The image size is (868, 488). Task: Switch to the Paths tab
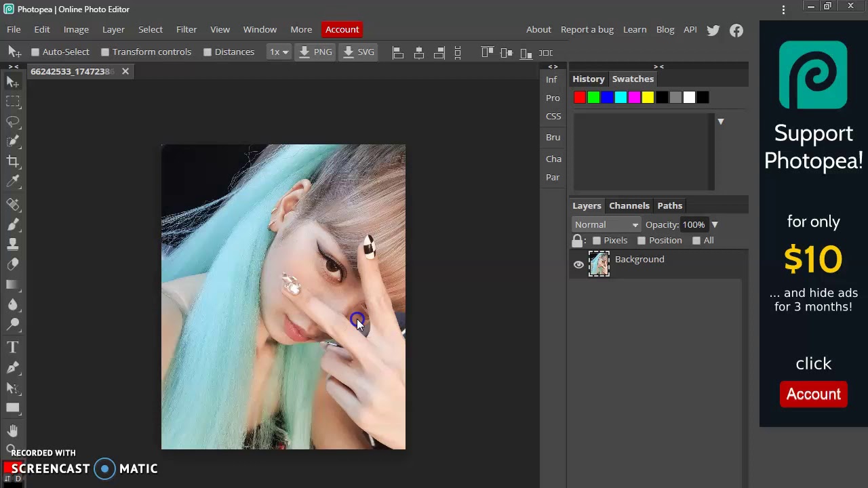[670, 206]
